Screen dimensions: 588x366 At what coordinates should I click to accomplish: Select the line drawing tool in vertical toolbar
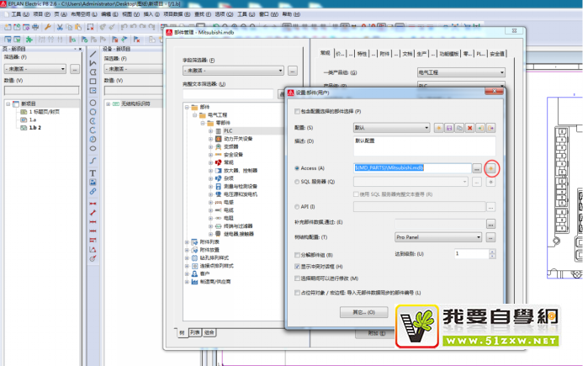click(x=93, y=56)
